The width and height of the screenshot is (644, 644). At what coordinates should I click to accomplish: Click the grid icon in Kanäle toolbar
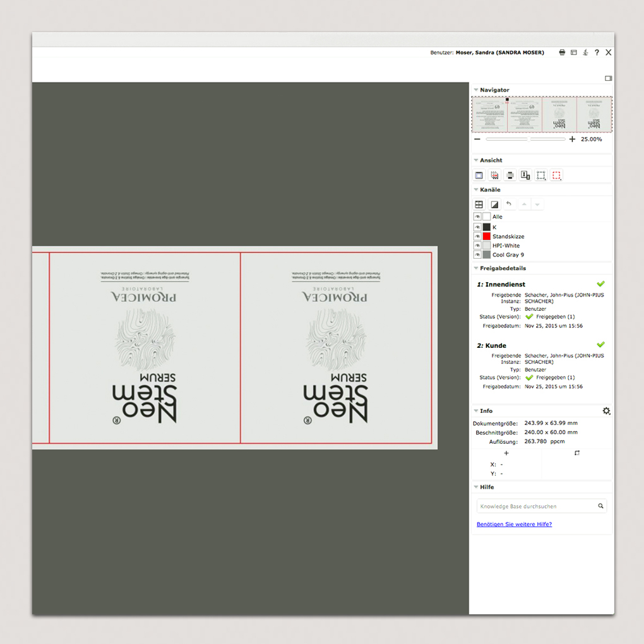(479, 204)
